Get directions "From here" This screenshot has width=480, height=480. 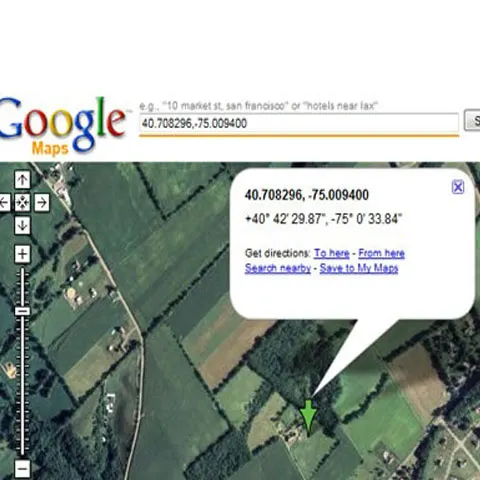pyautogui.click(x=381, y=253)
